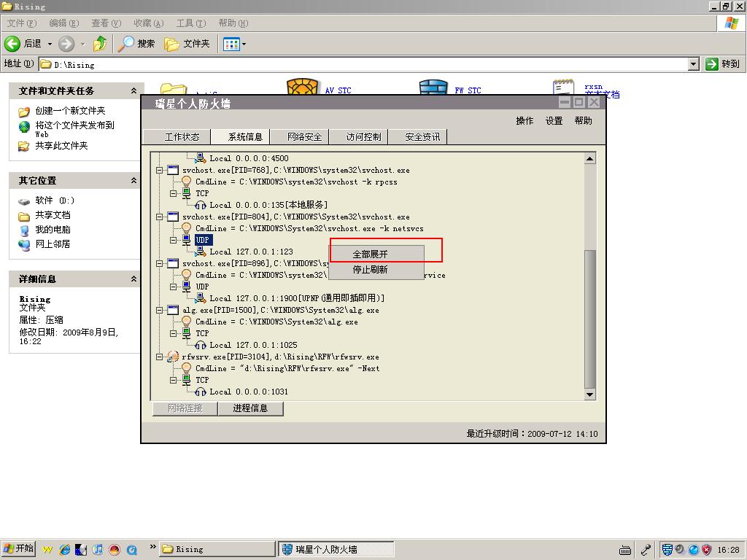
Task: Click the 开始 Start button
Action: (x=18, y=549)
